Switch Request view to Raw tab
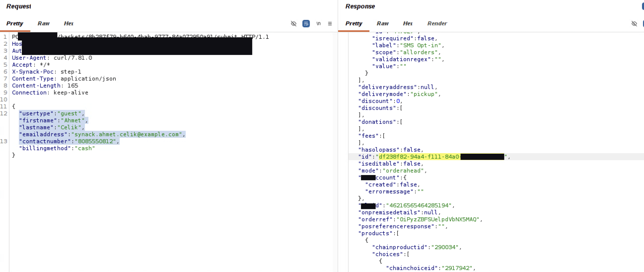This screenshot has width=644, height=272. pyautogui.click(x=44, y=23)
